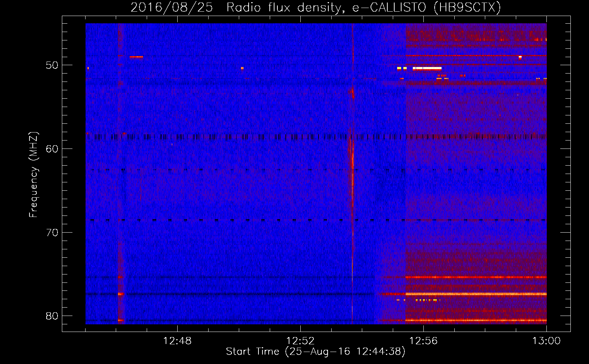Click the '12:56' time tick label
This screenshot has width=589, height=364.
click(423, 341)
